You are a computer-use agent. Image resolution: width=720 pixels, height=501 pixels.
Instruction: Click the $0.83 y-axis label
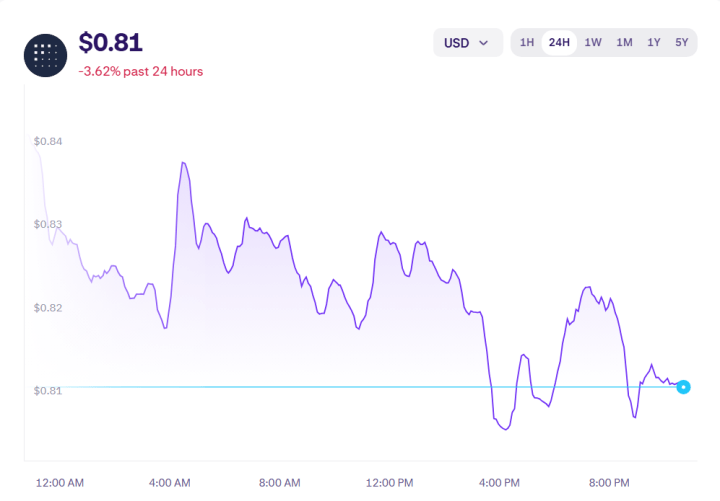point(48,224)
